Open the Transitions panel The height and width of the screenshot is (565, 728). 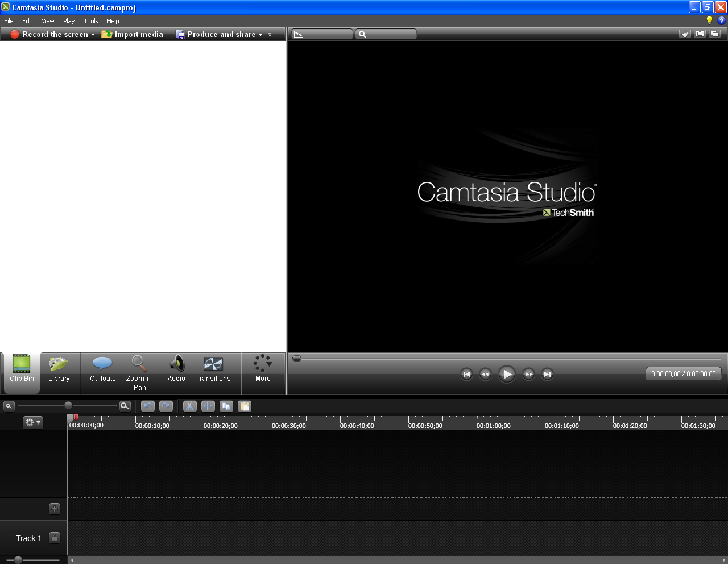pos(213,369)
